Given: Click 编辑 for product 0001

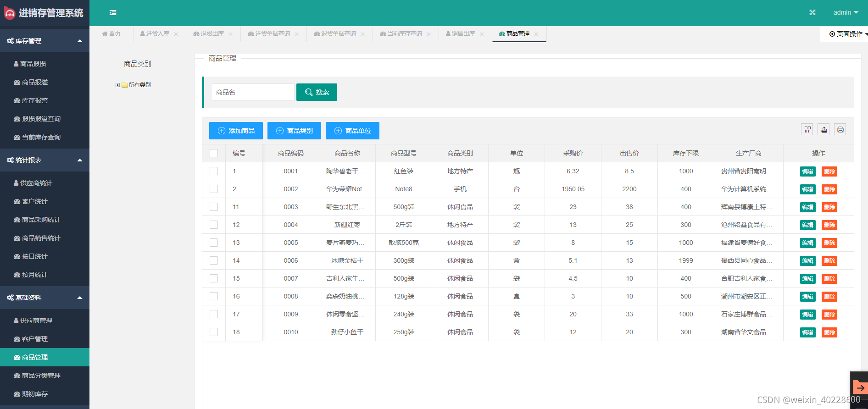Looking at the screenshot, I should (807, 171).
